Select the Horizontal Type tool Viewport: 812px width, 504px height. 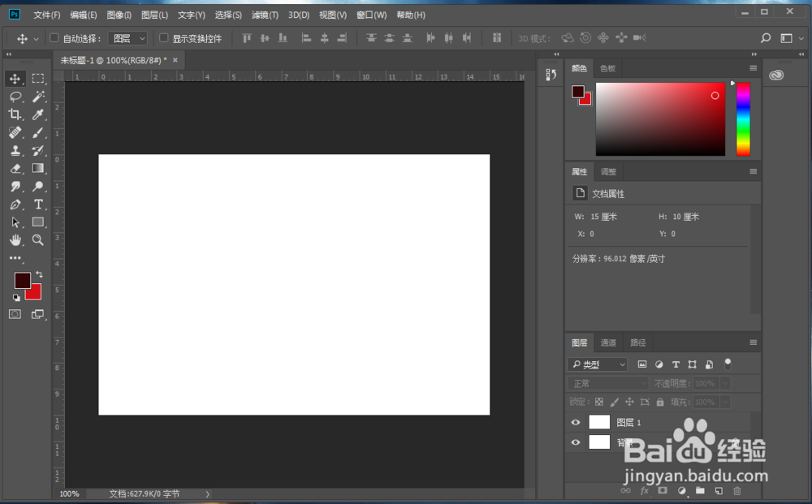pos(38,205)
